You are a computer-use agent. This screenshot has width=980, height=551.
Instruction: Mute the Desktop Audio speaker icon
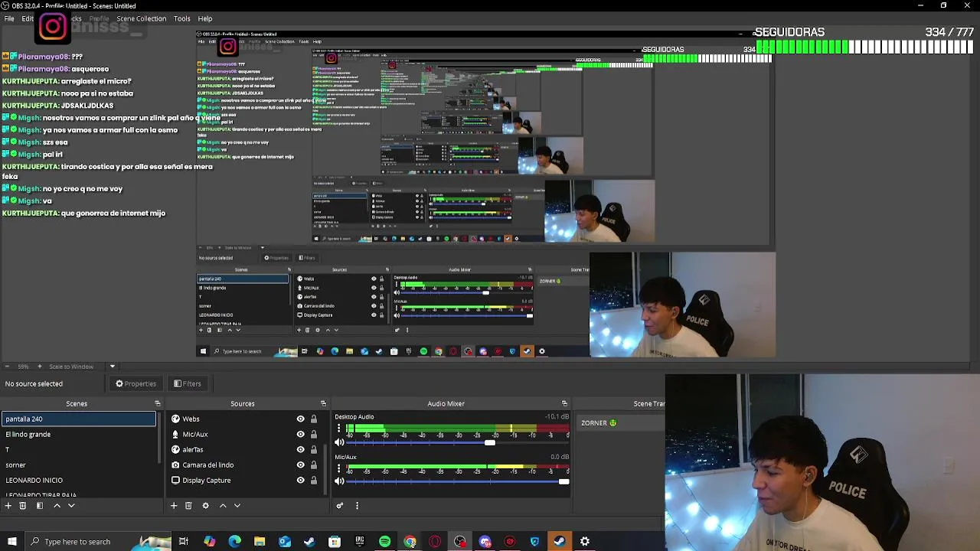click(340, 442)
